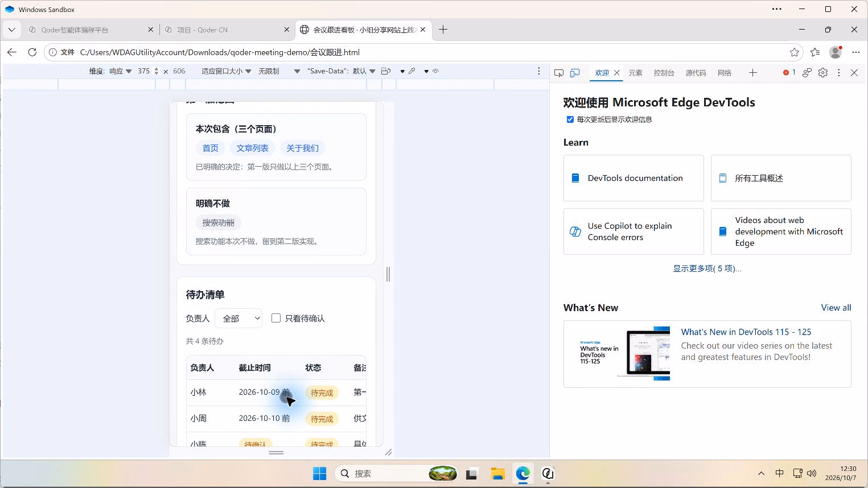
Task: Enable the 只看待确认 checkbox
Action: (276, 319)
